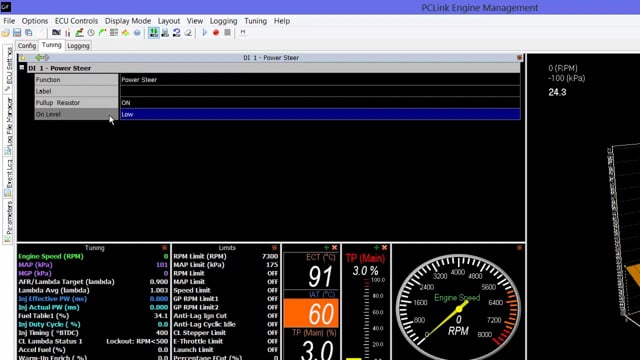Screen dimensions: 640x360
Task: Select the On Level value Low
Action: click(x=320, y=114)
